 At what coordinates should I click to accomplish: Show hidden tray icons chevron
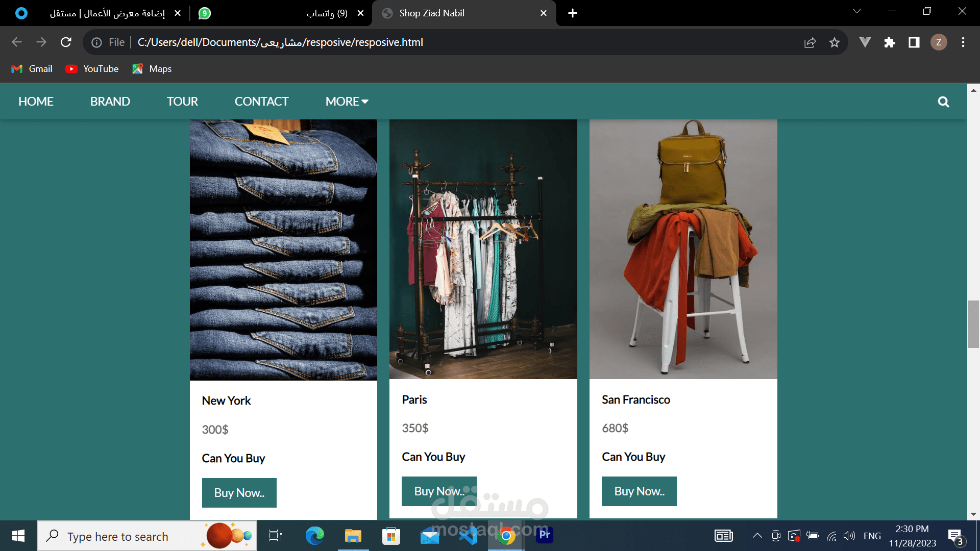tap(757, 536)
